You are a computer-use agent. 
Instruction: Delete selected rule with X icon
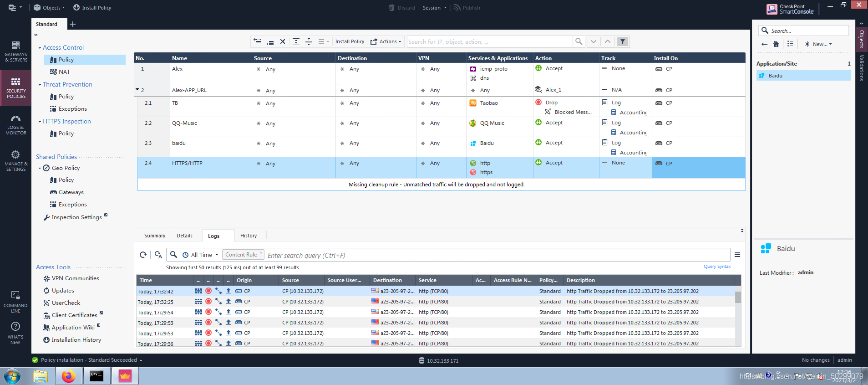point(283,41)
